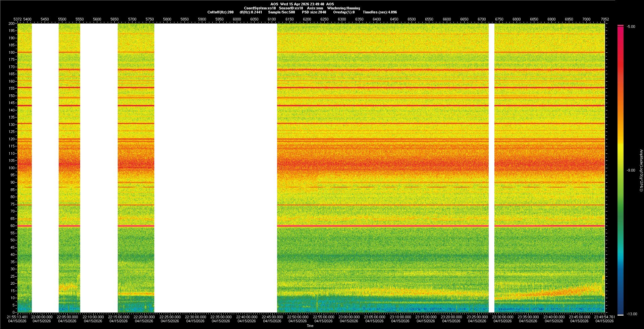Click the large white data gap
Viewport: 644px width, 329px height.
(x=215, y=168)
